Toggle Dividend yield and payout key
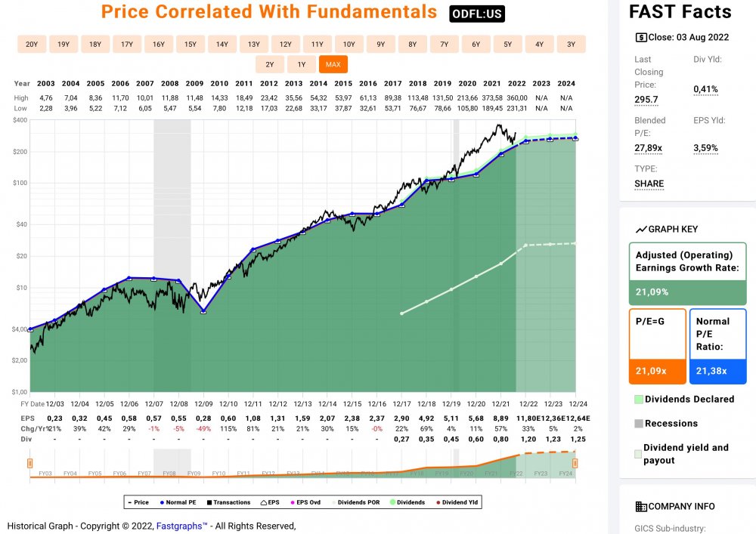756x534 pixels. [x=639, y=454]
